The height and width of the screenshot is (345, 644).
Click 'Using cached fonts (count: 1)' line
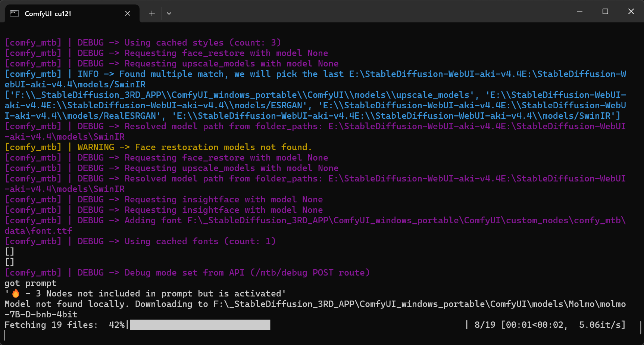click(140, 241)
